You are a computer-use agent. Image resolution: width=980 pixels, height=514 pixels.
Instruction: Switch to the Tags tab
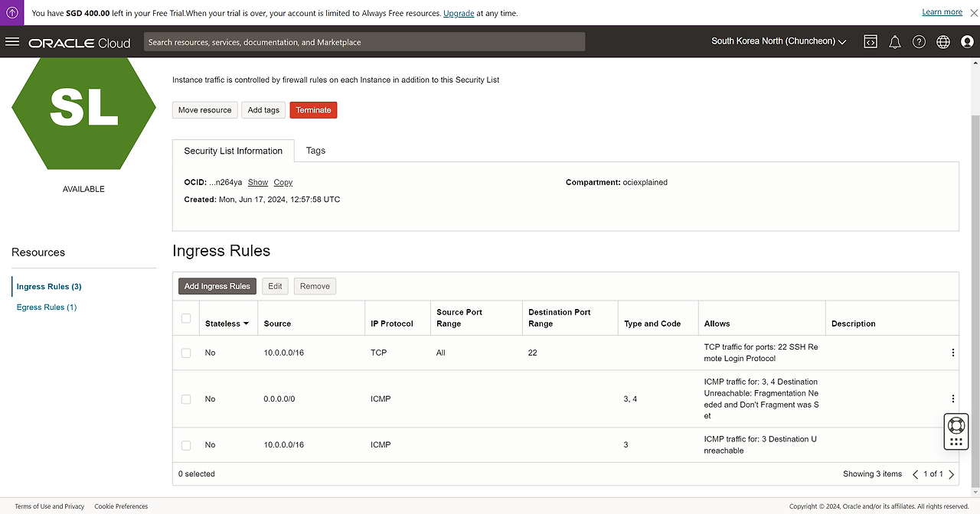click(315, 151)
